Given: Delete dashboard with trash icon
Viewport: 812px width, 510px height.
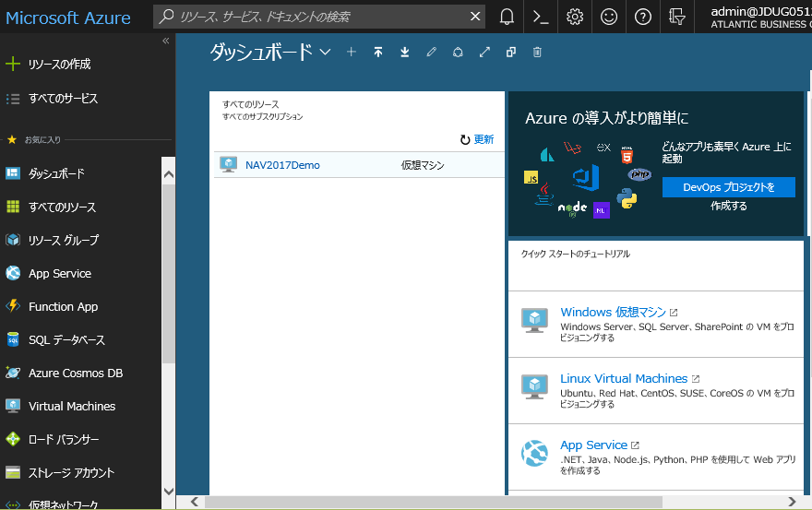Looking at the screenshot, I should [x=538, y=52].
